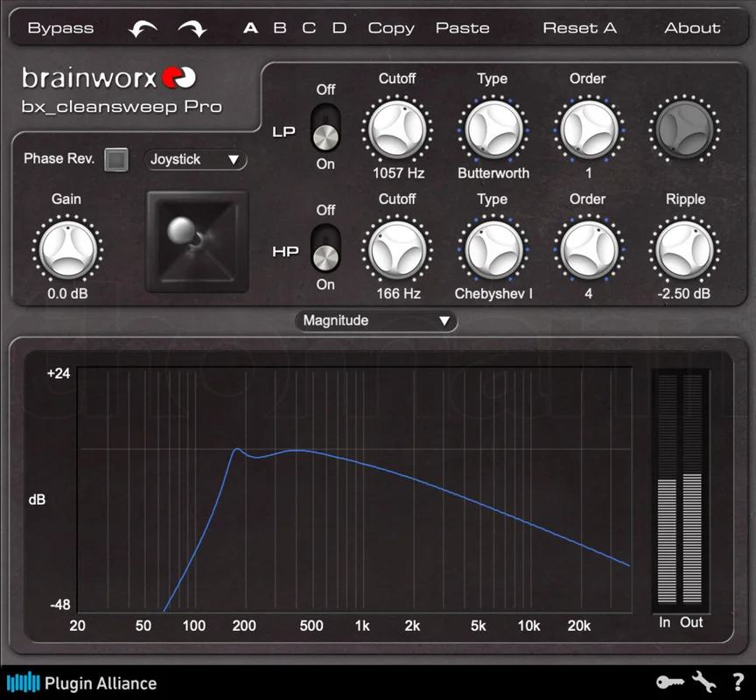Select preset slot D

[x=339, y=28]
